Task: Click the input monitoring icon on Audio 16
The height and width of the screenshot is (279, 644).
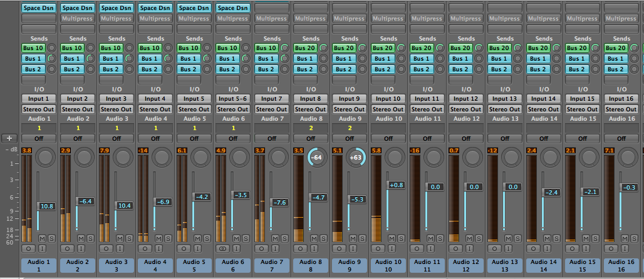Action: point(625,248)
